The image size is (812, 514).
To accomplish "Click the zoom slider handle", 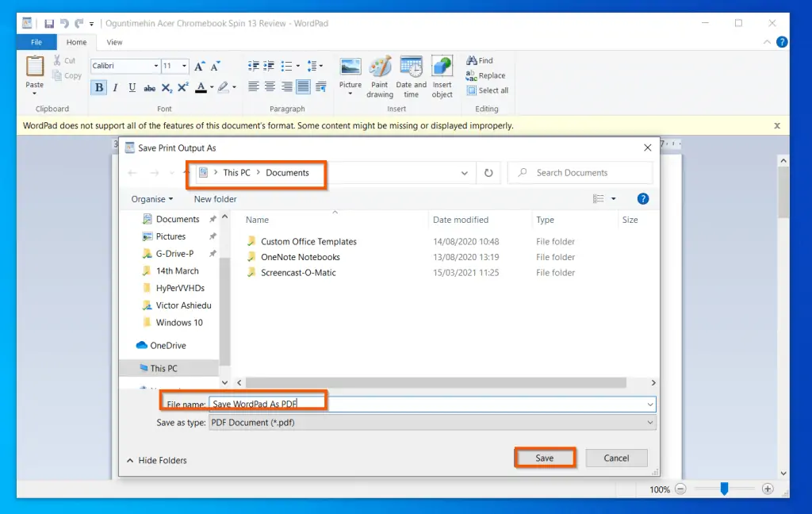I will pyautogui.click(x=724, y=489).
